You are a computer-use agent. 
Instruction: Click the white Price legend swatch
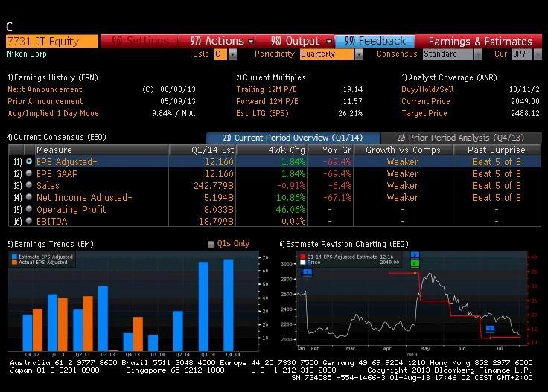click(302, 262)
